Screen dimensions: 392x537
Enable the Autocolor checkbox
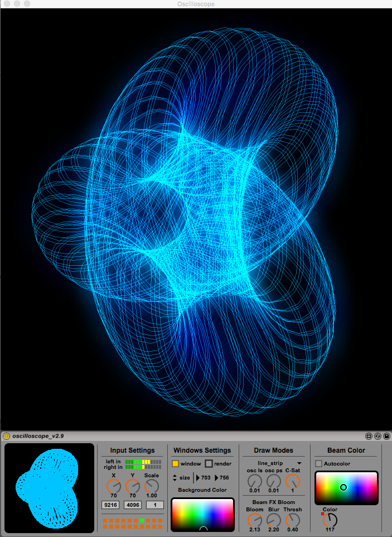318,463
